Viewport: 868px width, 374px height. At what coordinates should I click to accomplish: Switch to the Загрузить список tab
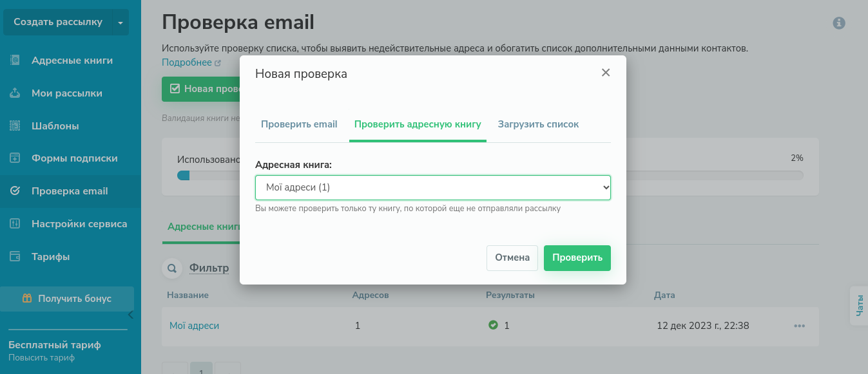pyautogui.click(x=538, y=124)
